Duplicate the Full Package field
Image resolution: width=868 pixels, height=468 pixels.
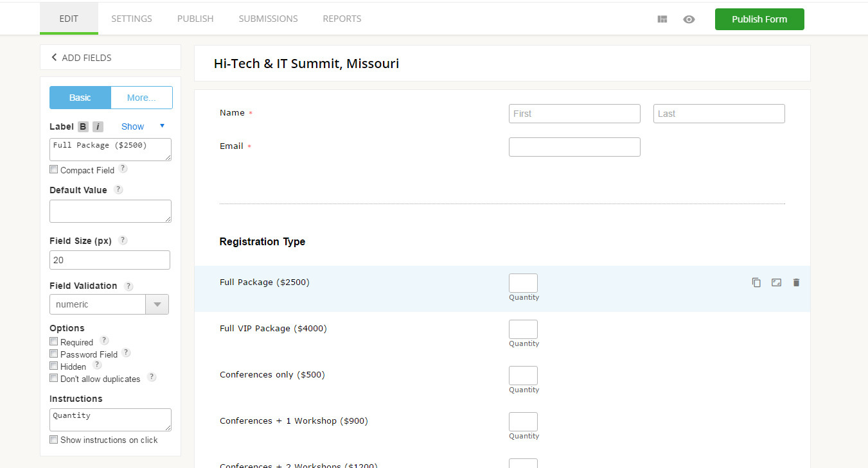[x=756, y=282]
